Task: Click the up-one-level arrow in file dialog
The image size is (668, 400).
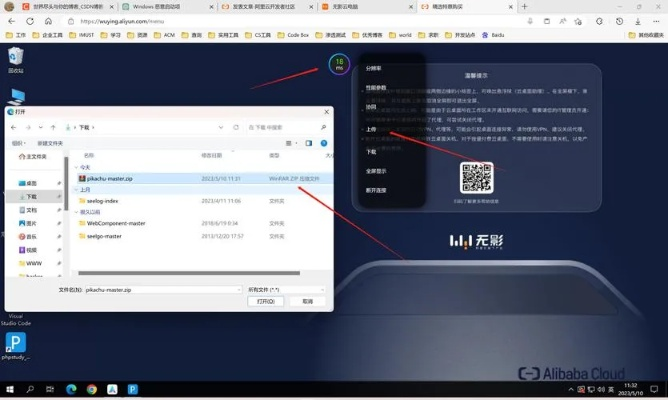Action: pyautogui.click(x=54, y=127)
